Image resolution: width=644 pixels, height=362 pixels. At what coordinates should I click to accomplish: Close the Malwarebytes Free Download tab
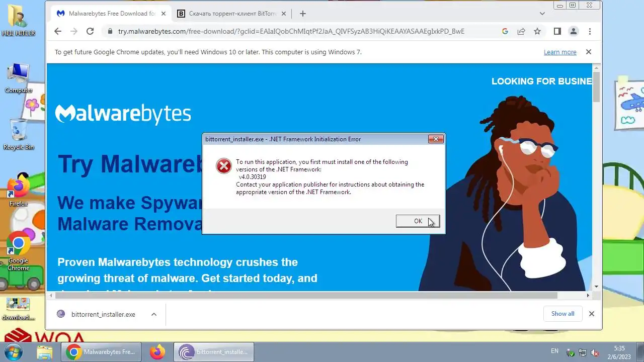point(163,14)
